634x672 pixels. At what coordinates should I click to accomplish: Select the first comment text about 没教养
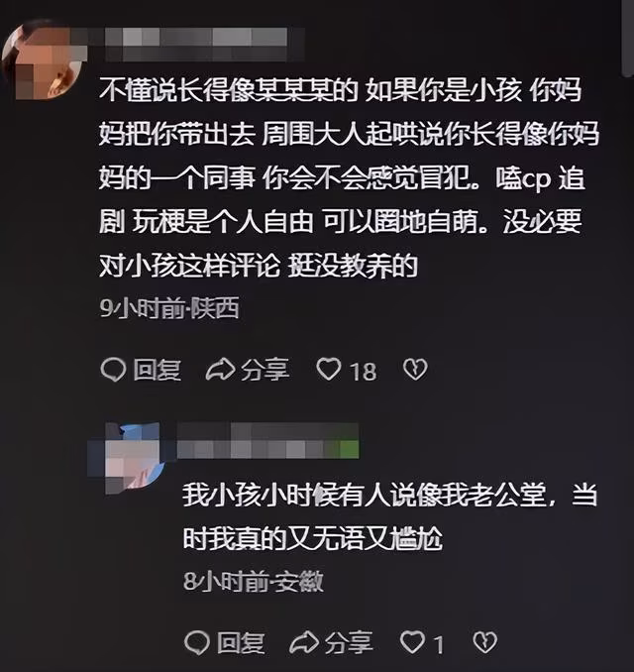(x=349, y=177)
